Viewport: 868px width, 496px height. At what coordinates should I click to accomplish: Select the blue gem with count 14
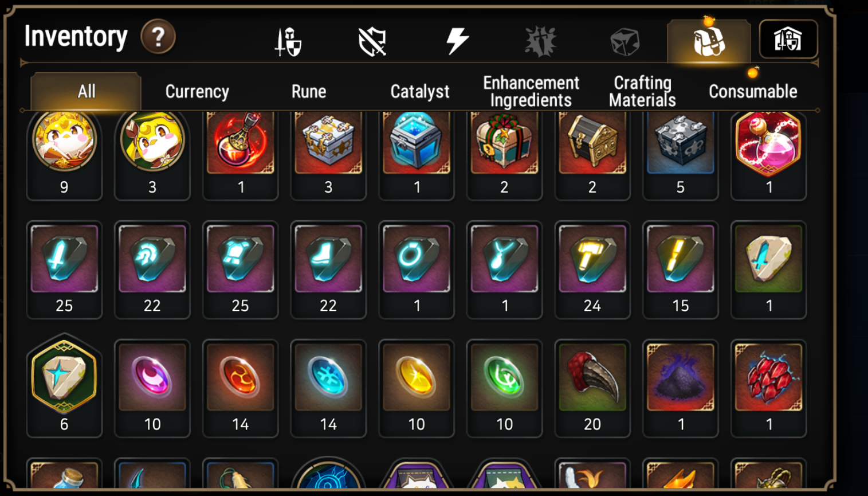(x=328, y=388)
